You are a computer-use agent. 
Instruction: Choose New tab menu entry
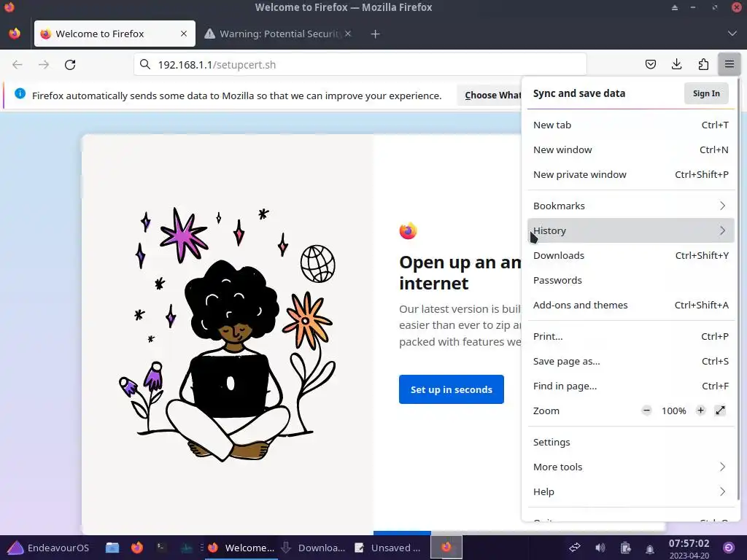coord(631,125)
